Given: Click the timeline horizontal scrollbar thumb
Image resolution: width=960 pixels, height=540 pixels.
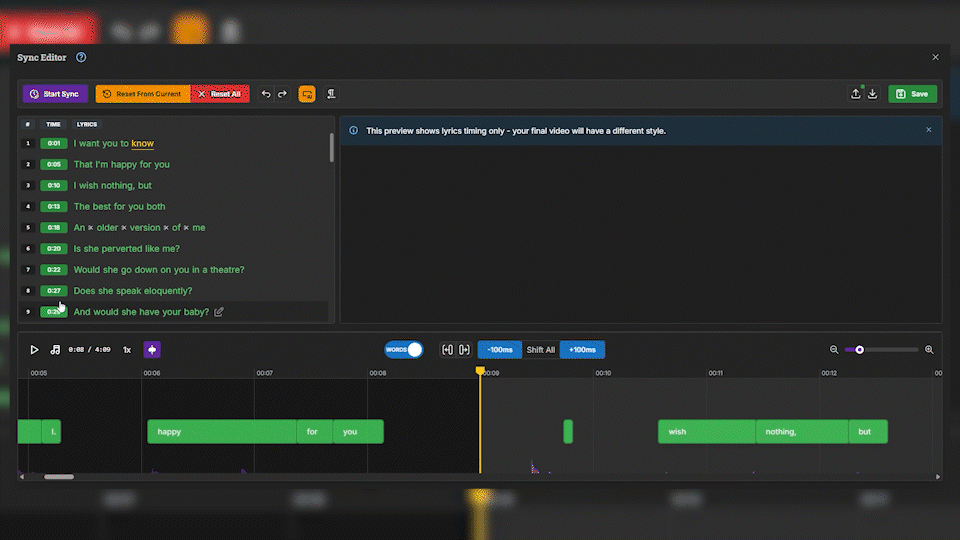Looking at the screenshot, I should 59,476.
